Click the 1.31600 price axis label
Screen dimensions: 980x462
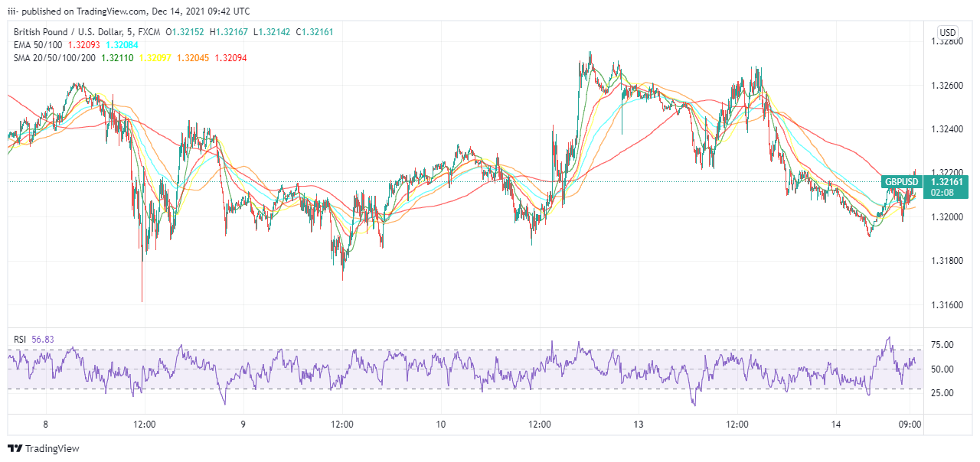pyautogui.click(x=946, y=306)
